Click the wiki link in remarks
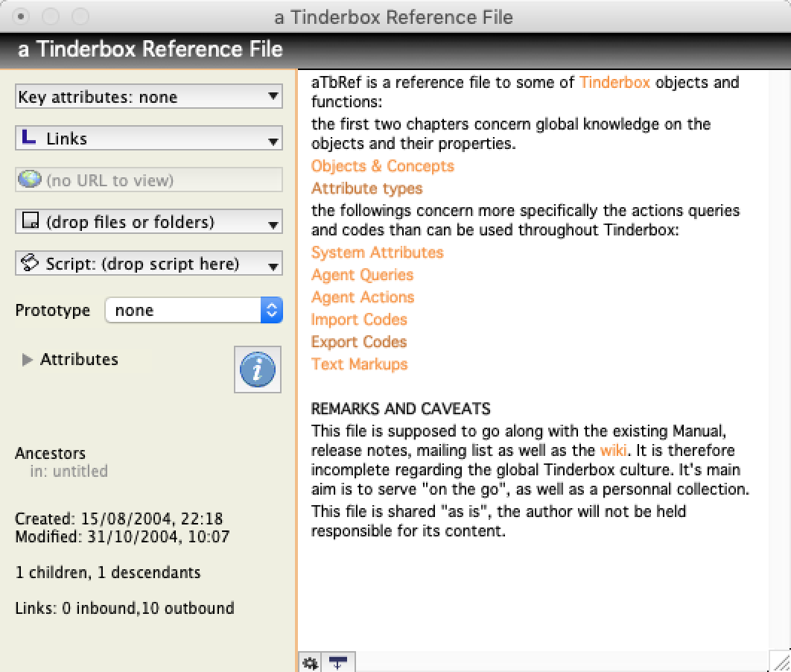Viewport: 791px width, 672px height. (612, 451)
